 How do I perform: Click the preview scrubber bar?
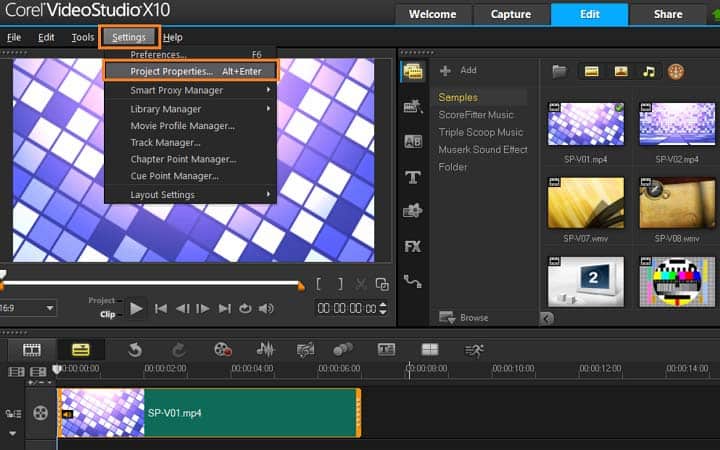pos(152,284)
